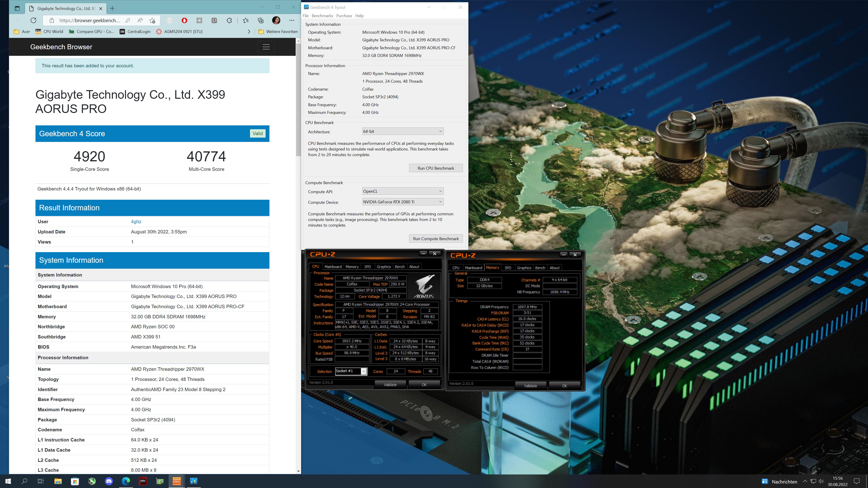
Task: Open the Purchase menu in Geekbench 4
Action: coord(344,16)
